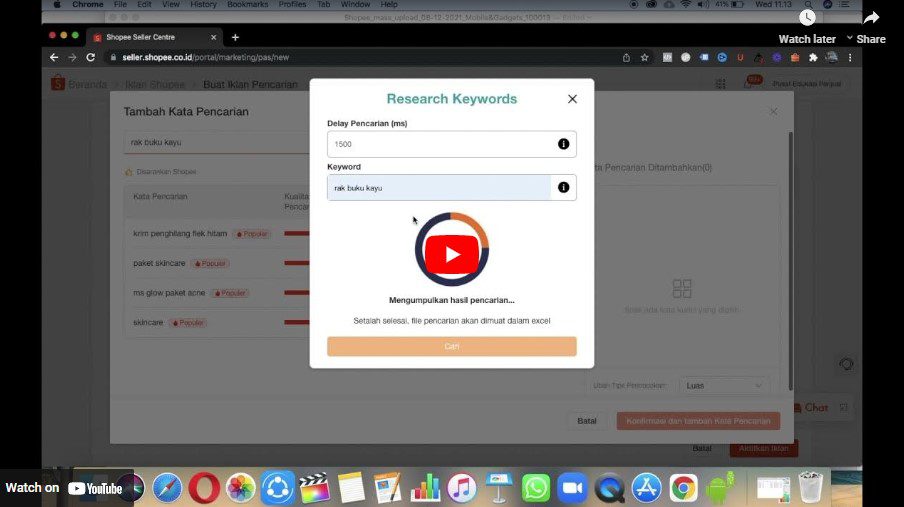Bookmark the page with the star icon

coord(645,58)
